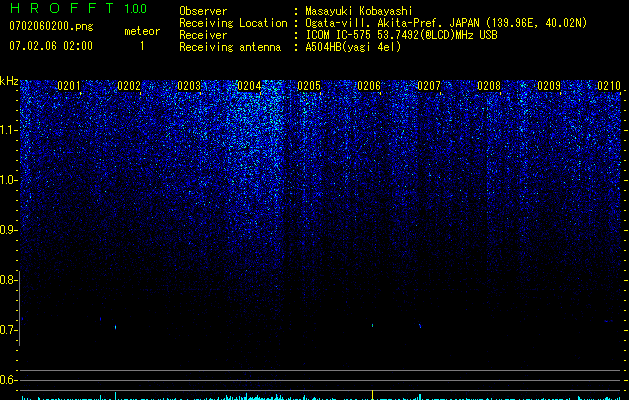Click the 0203 time marker
Viewport: 629px width, 400px height.
pos(189,86)
